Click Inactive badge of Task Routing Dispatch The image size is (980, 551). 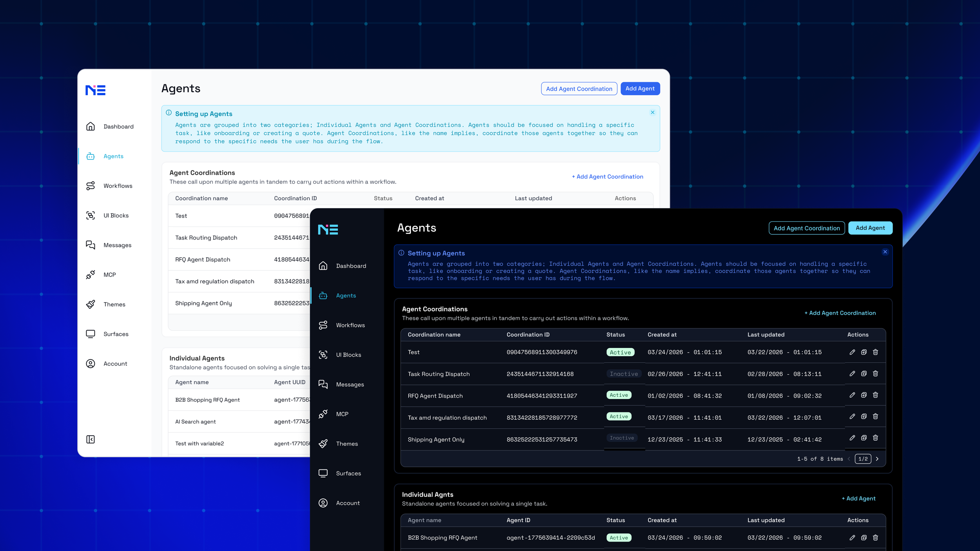coord(624,374)
